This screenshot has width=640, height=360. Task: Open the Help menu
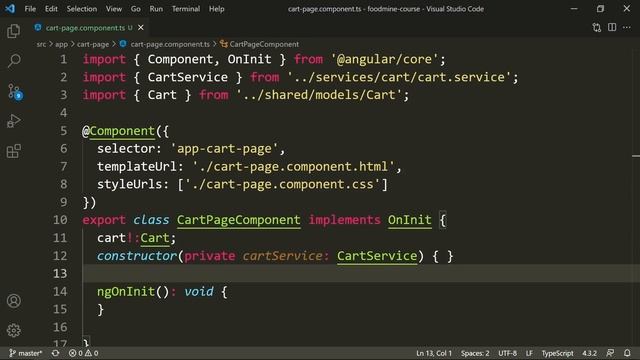click(x=217, y=9)
